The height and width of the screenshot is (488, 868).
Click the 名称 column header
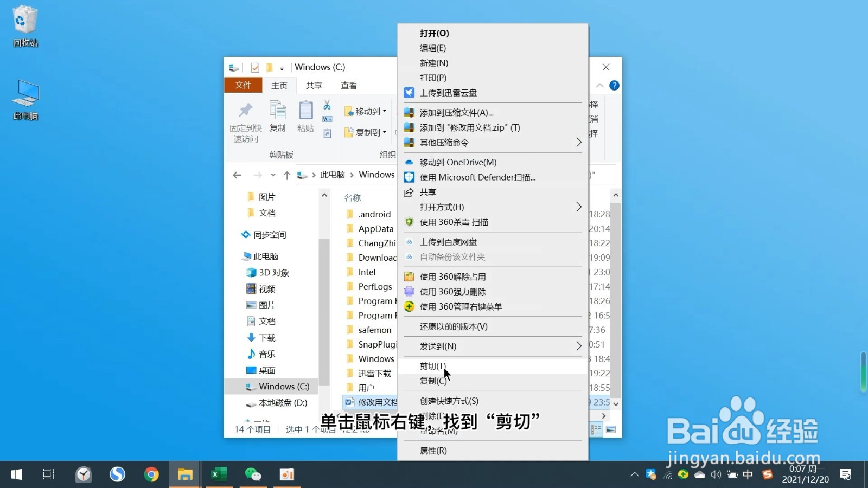[353, 198]
